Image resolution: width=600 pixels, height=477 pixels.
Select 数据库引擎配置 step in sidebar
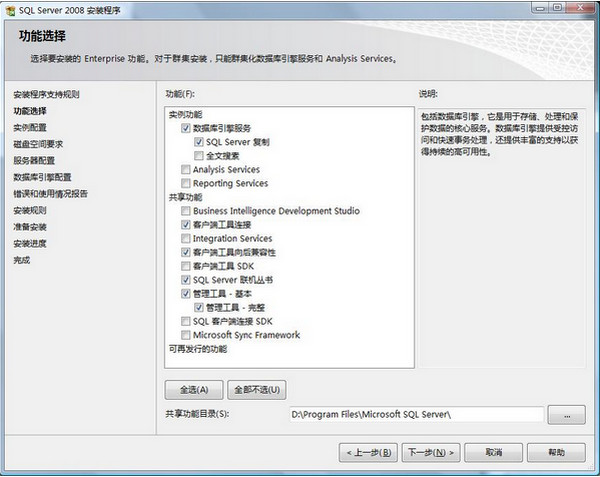coord(42,177)
